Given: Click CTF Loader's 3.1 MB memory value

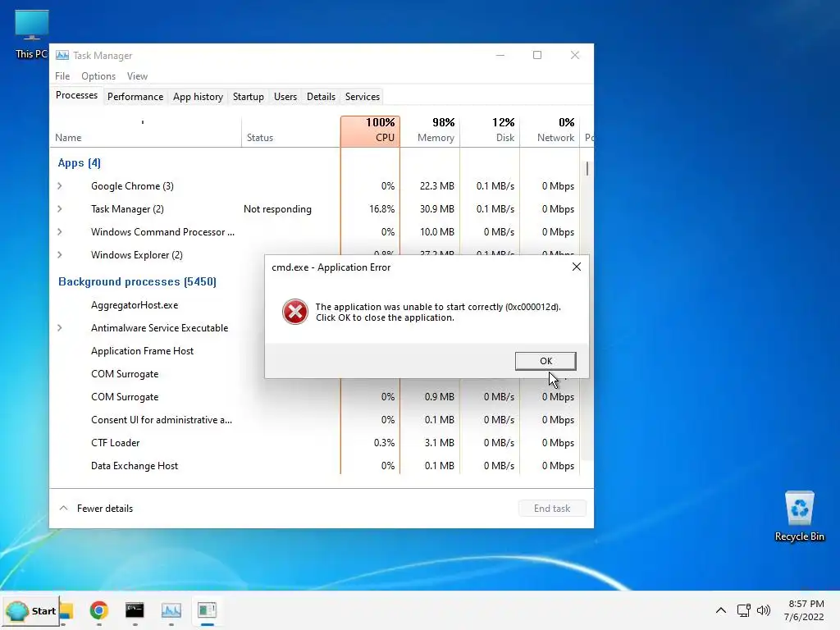Looking at the screenshot, I should pos(440,443).
